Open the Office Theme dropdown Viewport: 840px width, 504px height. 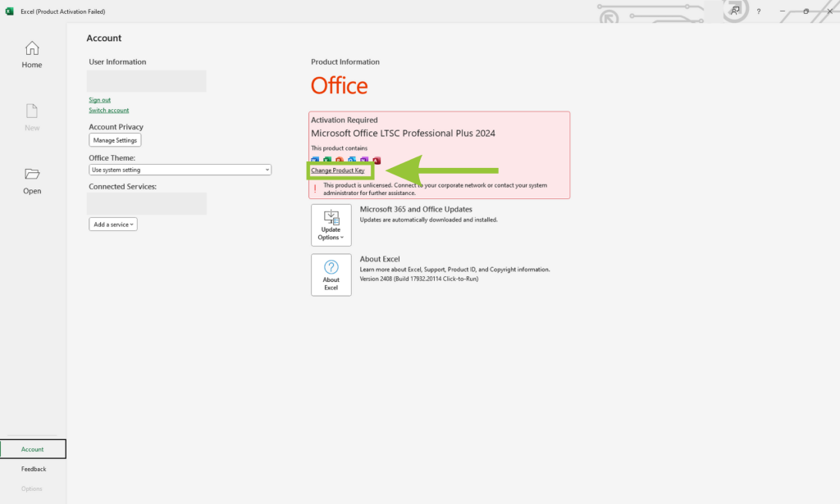(180, 169)
